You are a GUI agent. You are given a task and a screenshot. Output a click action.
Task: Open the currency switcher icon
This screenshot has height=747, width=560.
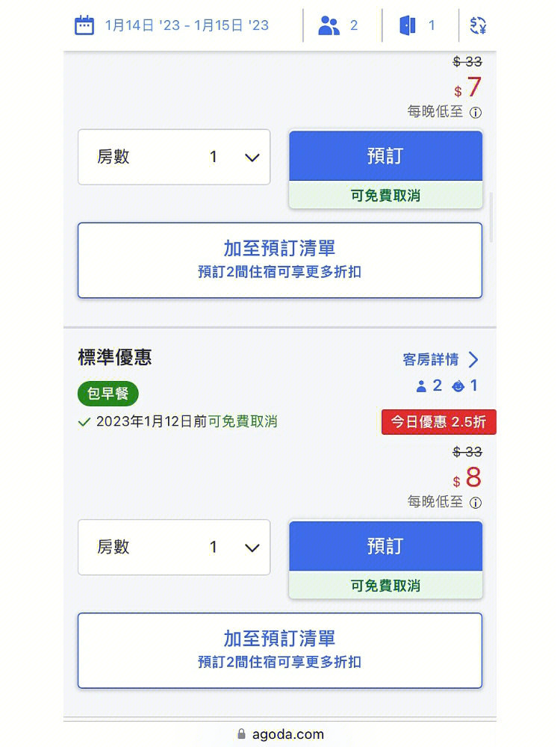tap(479, 25)
